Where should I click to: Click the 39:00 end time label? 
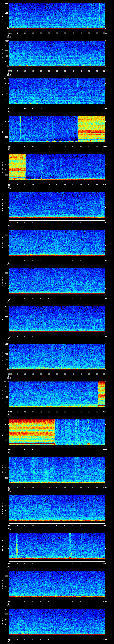point(105,374)
